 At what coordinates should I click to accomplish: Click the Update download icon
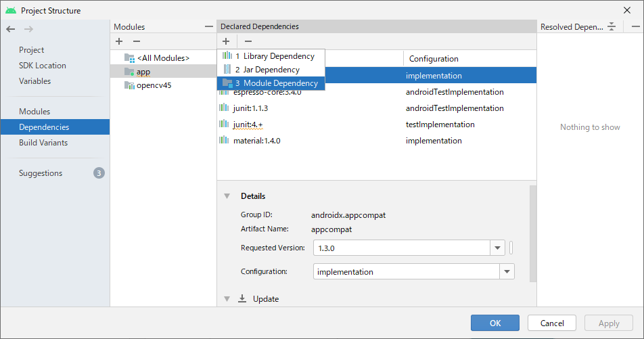[242, 298]
